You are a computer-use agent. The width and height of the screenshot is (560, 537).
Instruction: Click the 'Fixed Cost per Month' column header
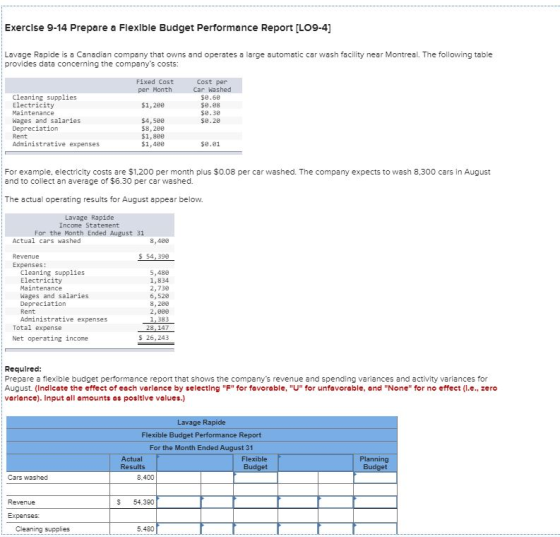tap(155, 86)
